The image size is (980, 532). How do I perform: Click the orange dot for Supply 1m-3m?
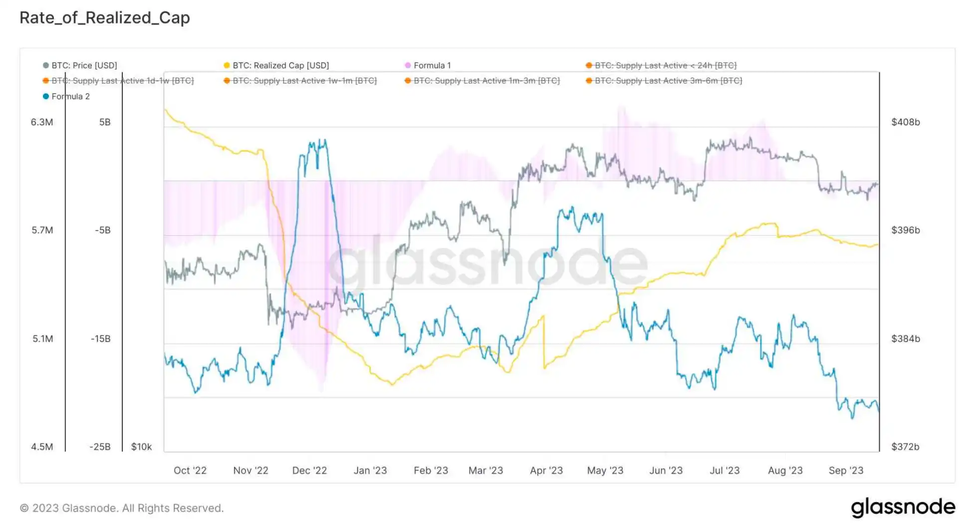[x=408, y=81]
